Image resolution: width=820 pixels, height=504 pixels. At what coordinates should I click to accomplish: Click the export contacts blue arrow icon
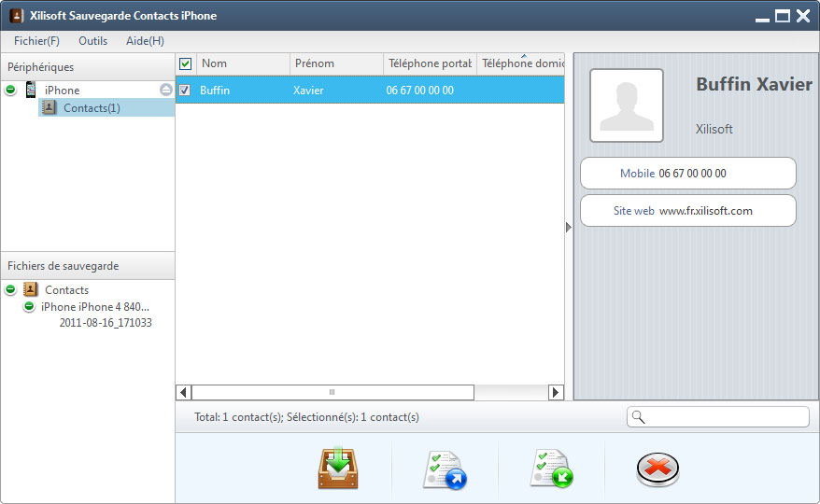click(x=445, y=469)
